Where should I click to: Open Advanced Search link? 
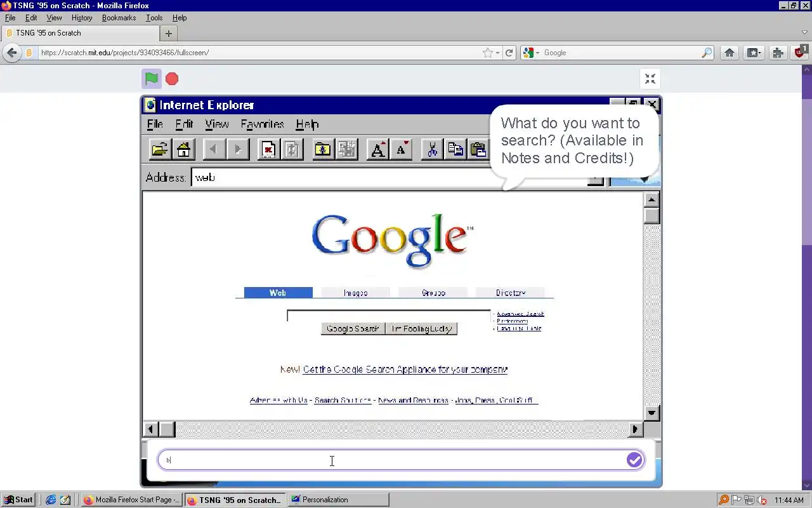(520, 314)
